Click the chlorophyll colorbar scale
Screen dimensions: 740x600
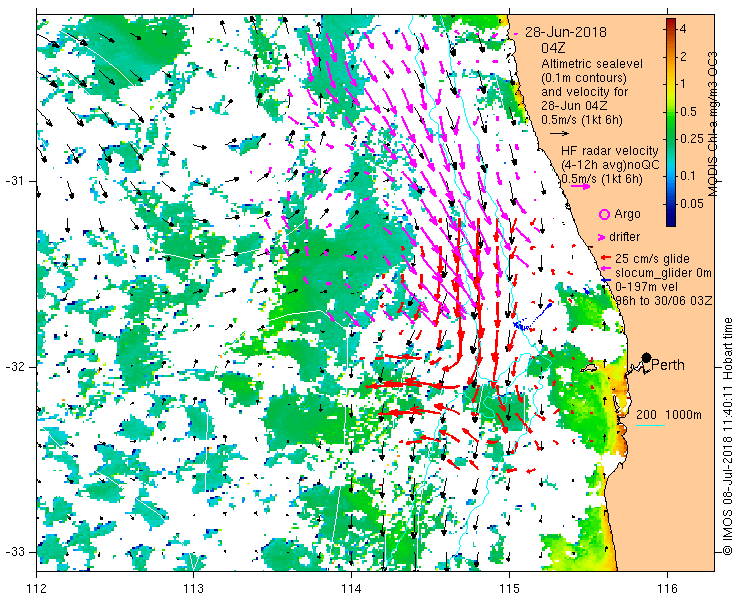pyautogui.click(x=671, y=123)
